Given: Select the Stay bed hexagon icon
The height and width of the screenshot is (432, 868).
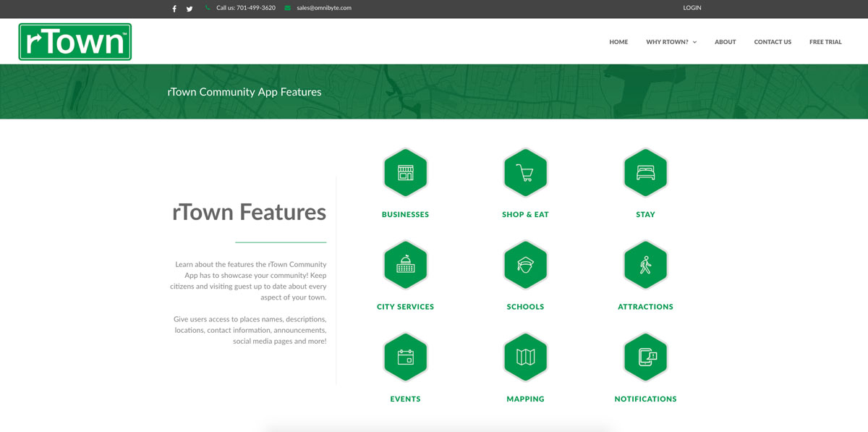Looking at the screenshot, I should pos(645,173).
